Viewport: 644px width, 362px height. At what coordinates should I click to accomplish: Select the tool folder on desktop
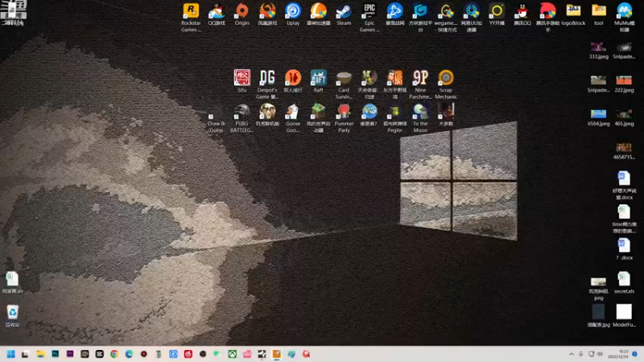599,14
